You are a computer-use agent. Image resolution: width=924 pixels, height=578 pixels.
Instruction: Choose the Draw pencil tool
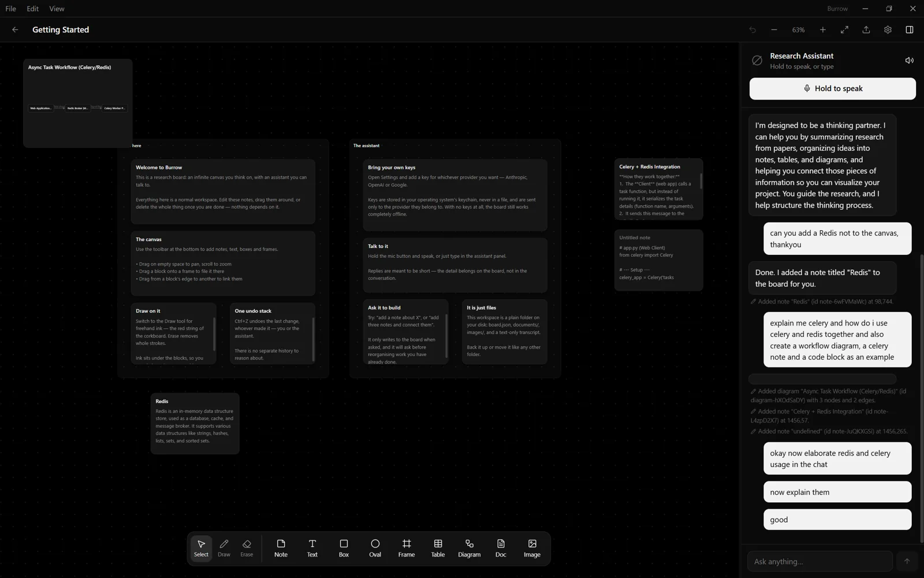point(224,548)
